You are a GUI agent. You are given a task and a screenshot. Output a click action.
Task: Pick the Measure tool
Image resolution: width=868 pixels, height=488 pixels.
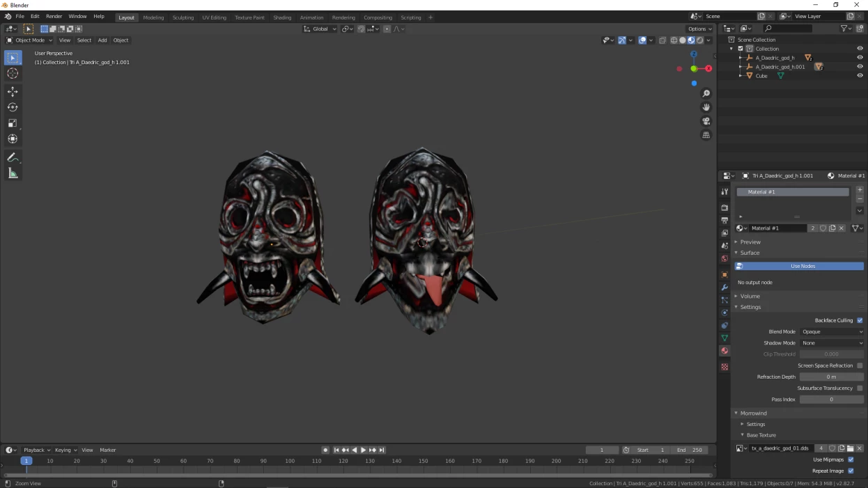13,173
